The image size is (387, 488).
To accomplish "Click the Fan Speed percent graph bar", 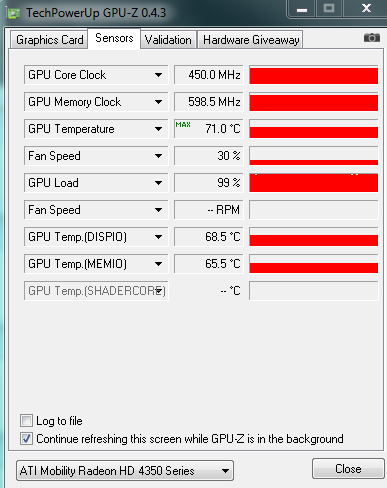I will coord(314,156).
